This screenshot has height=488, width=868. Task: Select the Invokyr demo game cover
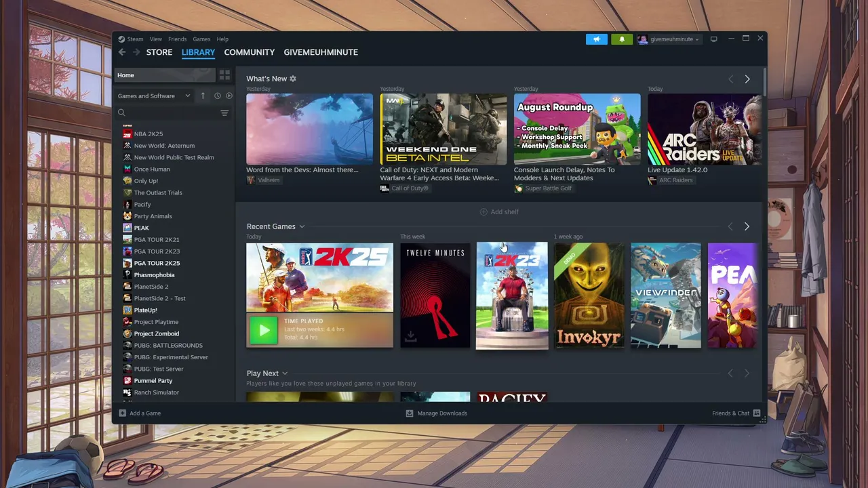coord(589,296)
